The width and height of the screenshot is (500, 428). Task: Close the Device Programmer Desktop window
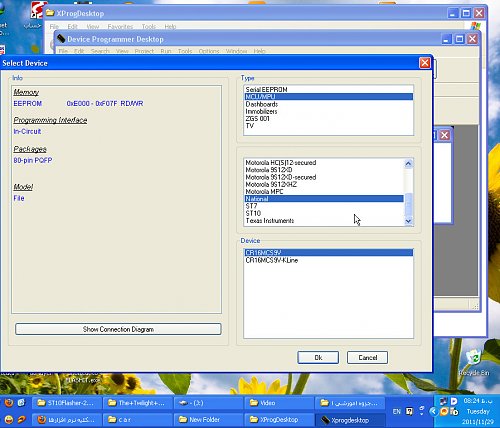[x=472, y=39]
